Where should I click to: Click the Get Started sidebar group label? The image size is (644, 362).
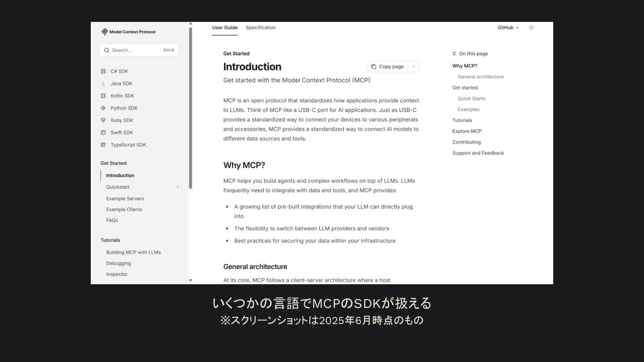[x=114, y=163]
